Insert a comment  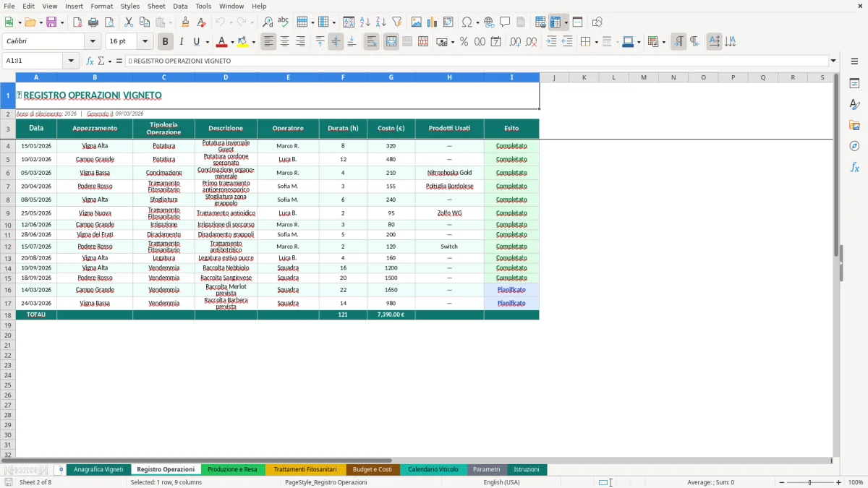tap(505, 22)
